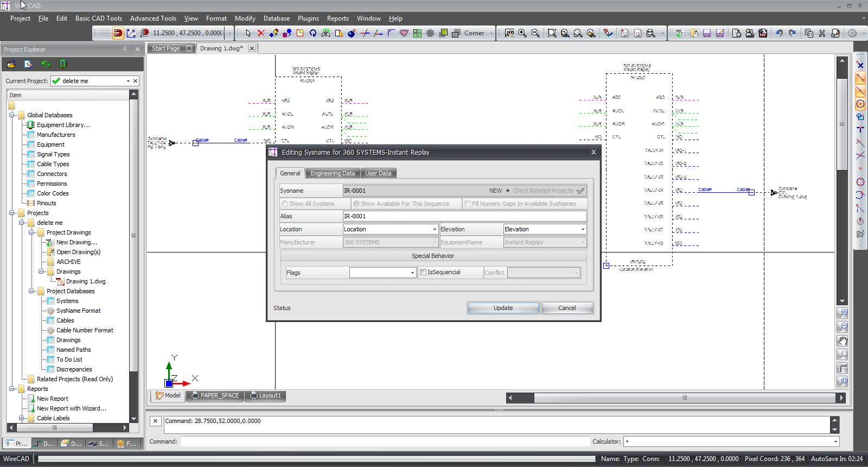Click the checkmark icon next to Check Related Projects
Image resolution: width=868 pixels, height=467 pixels.
(x=580, y=191)
